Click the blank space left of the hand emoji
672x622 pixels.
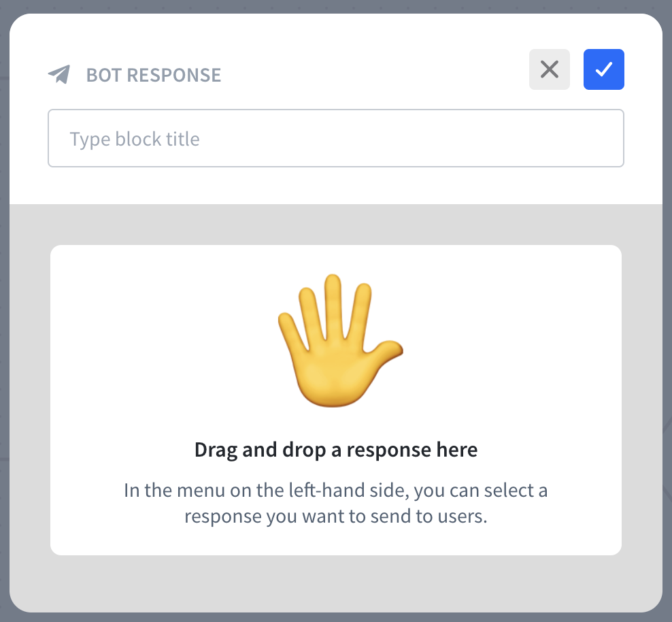tap(163, 340)
